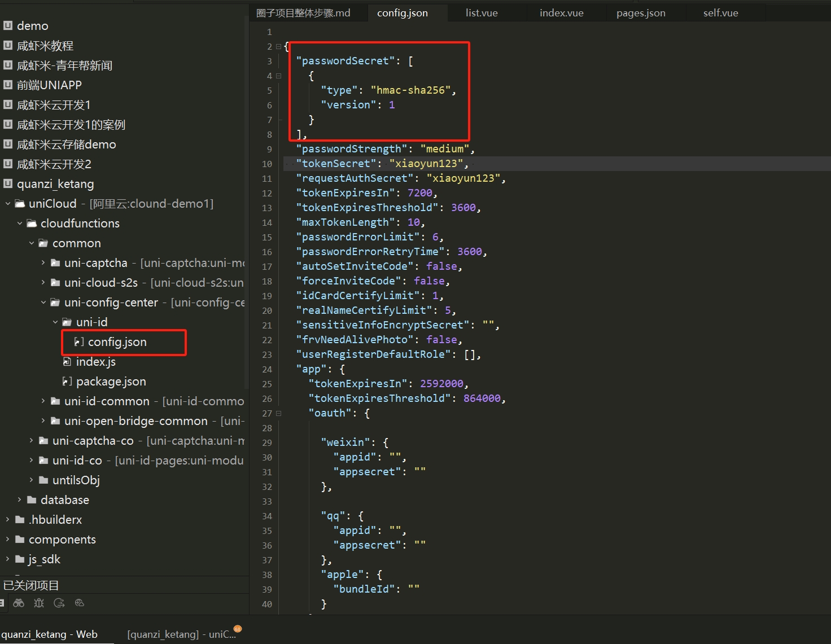The width and height of the screenshot is (831, 644).
Task: Click the orange notification badge on uniCloud console tab
Action: coord(238,629)
